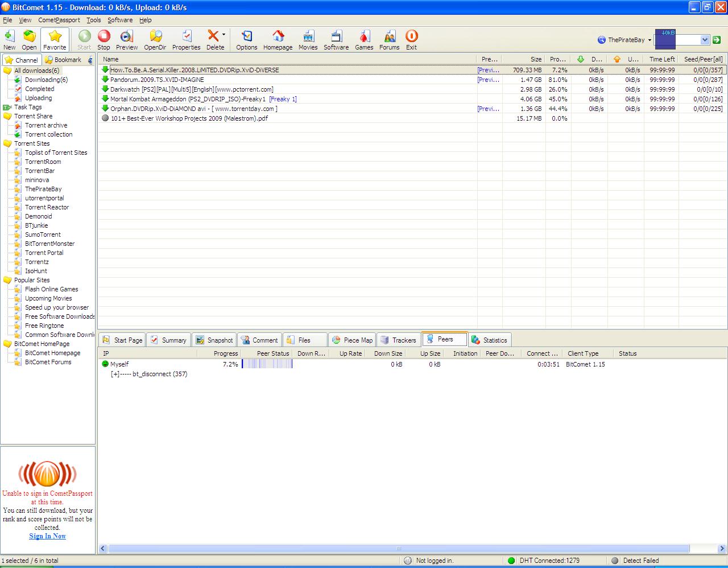
Task: Open Task Tags in the sidebar
Action: (28, 107)
